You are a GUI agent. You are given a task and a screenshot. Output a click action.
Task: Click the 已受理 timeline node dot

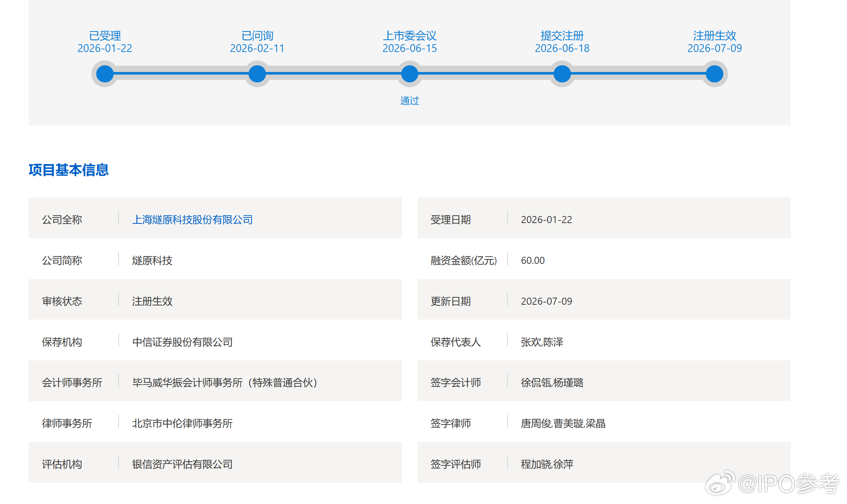click(105, 74)
